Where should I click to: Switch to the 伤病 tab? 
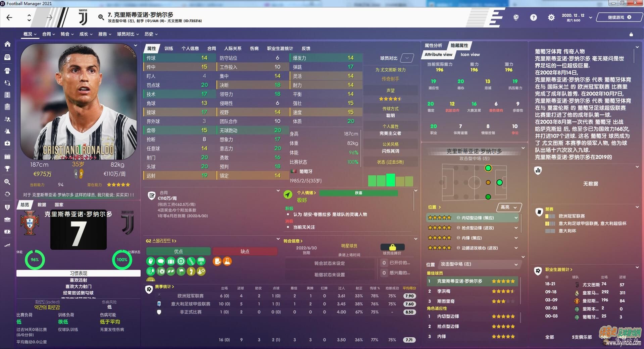(254, 49)
